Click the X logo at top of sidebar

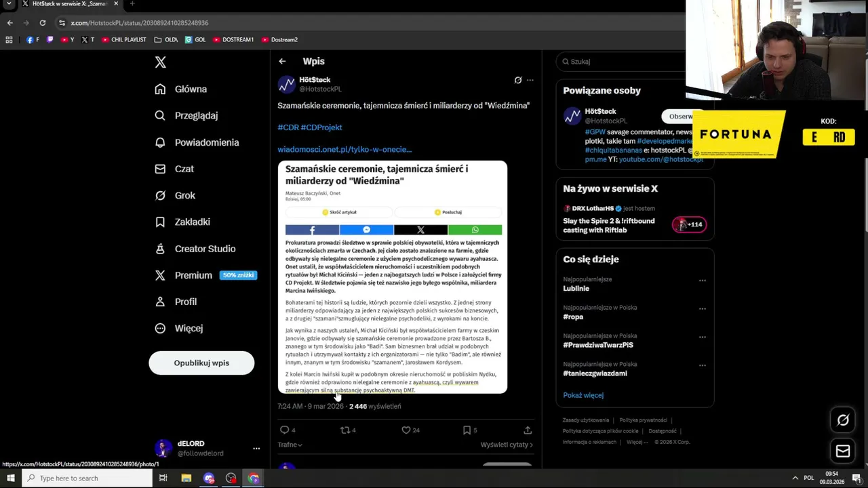point(160,62)
